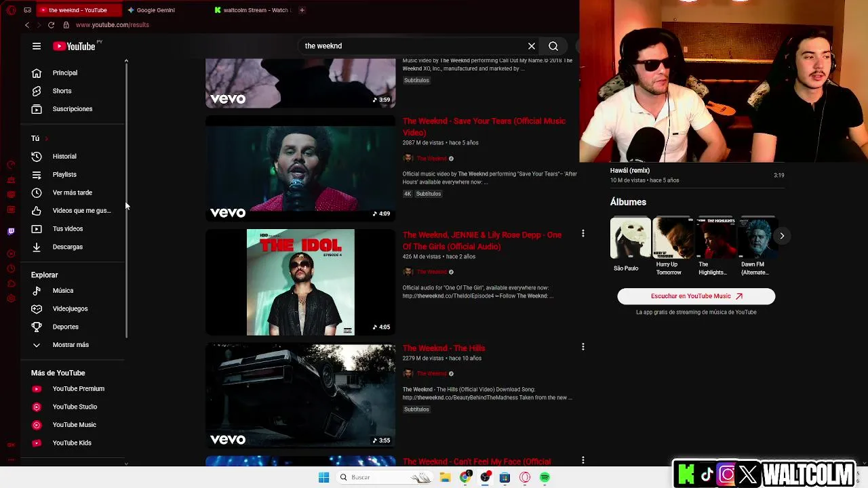
Task: Open São Paulo album cover
Action: 630,238
